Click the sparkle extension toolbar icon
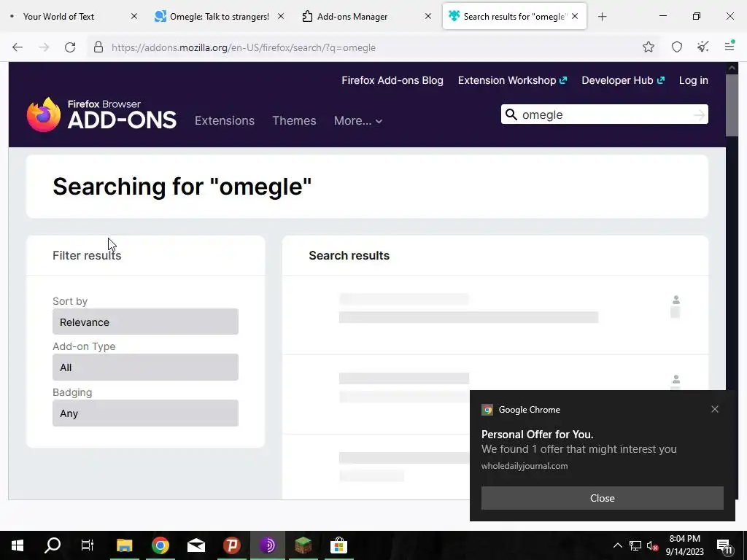 click(703, 47)
